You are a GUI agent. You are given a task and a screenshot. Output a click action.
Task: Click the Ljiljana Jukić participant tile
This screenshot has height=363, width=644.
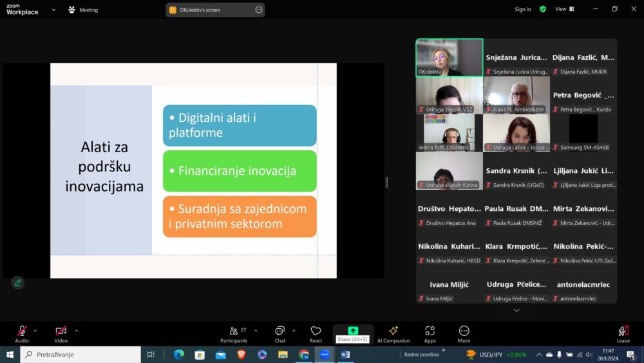583,171
